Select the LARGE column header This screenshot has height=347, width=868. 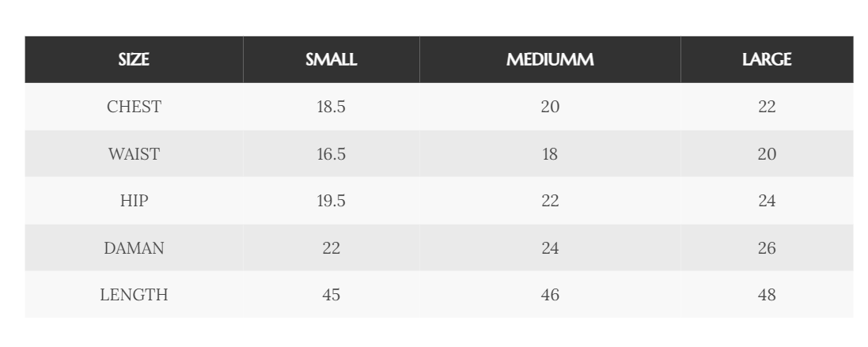pyautogui.click(x=767, y=60)
